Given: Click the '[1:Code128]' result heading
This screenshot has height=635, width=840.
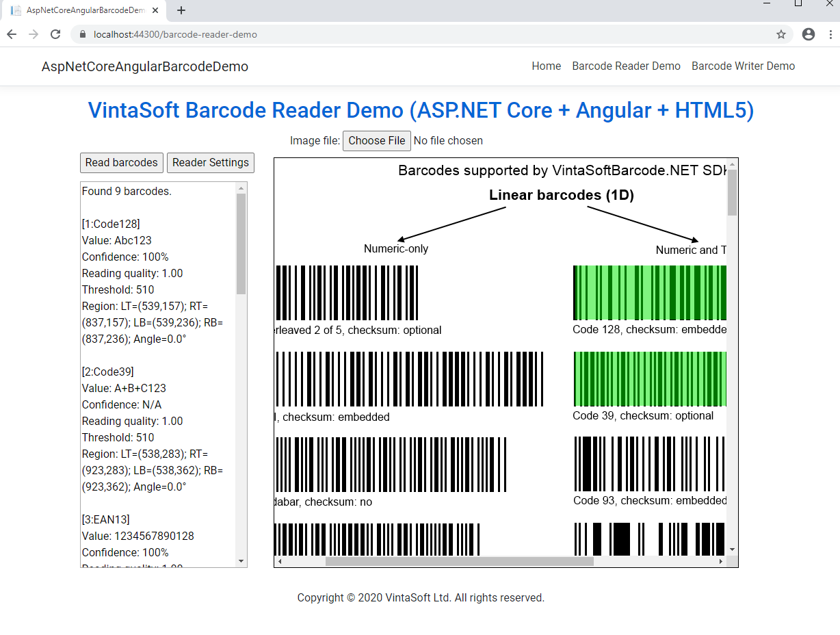Looking at the screenshot, I should [111, 224].
